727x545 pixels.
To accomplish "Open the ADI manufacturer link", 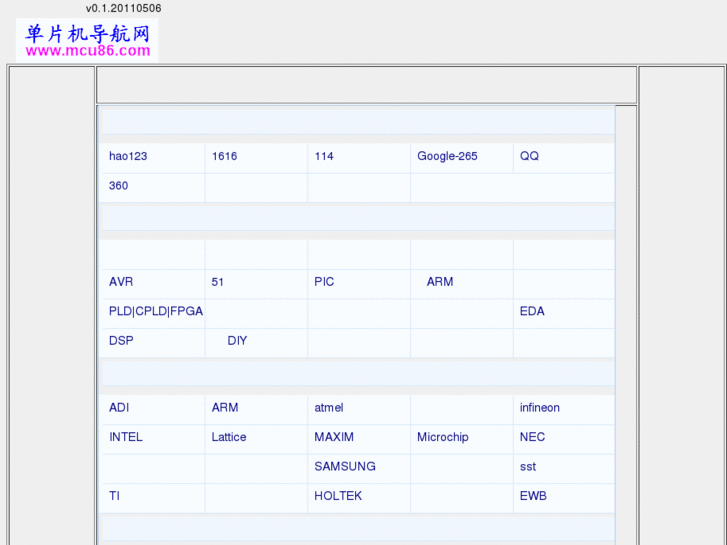I will [119, 408].
